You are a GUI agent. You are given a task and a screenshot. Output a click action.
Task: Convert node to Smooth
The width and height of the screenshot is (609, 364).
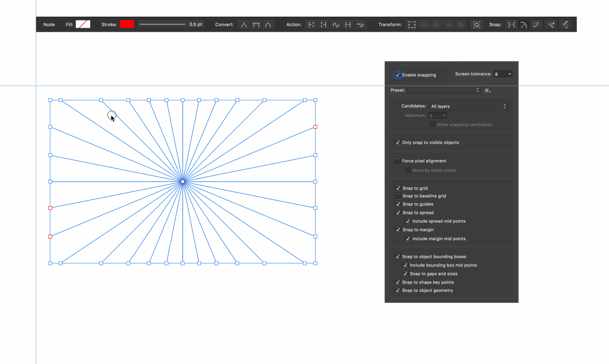(x=256, y=25)
